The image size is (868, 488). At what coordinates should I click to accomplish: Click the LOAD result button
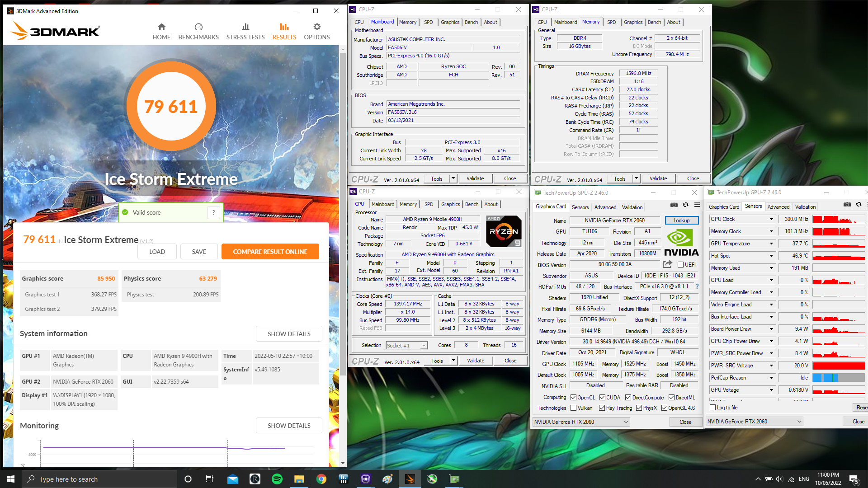pyautogui.click(x=157, y=252)
